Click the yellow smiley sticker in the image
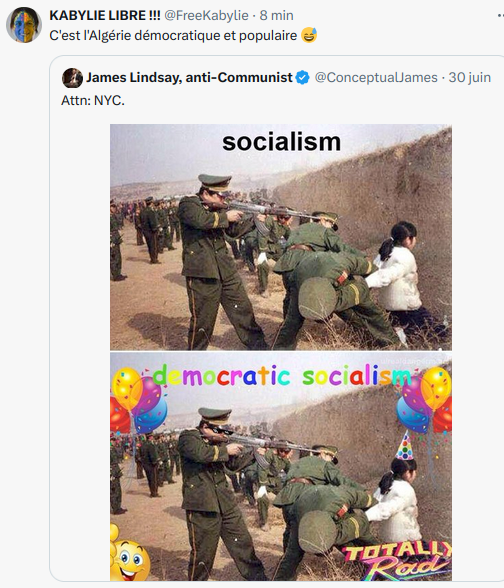Image resolution: width=504 pixels, height=588 pixels. point(129,559)
